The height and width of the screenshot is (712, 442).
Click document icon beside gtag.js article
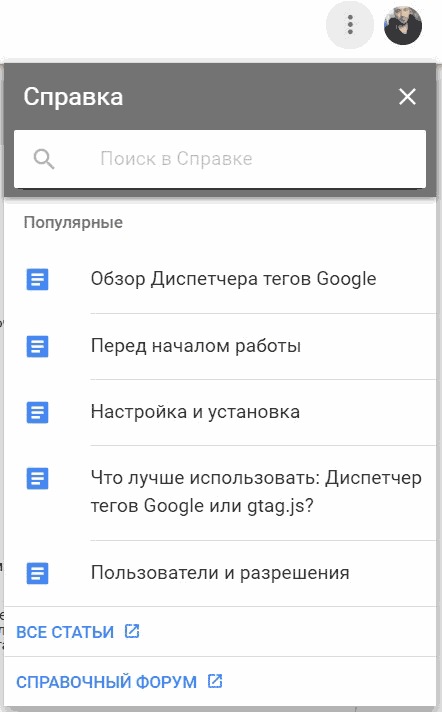[x=37, y=479]
